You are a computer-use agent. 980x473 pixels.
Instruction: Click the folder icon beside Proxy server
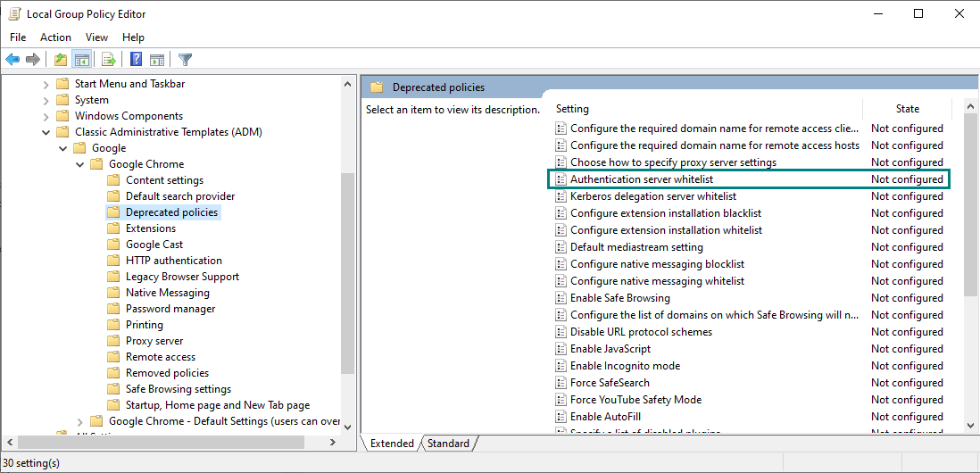[113, 341]
